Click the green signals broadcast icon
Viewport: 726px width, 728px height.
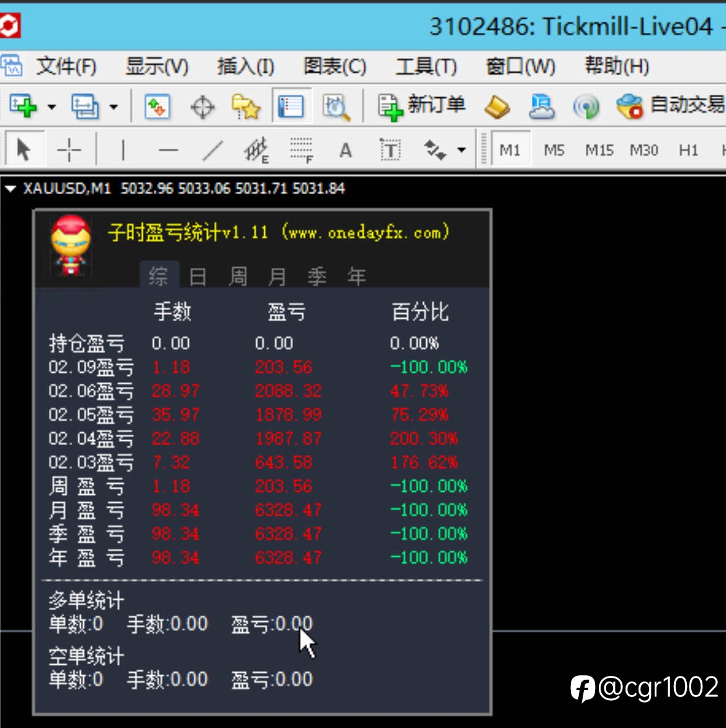pos(586,107)
